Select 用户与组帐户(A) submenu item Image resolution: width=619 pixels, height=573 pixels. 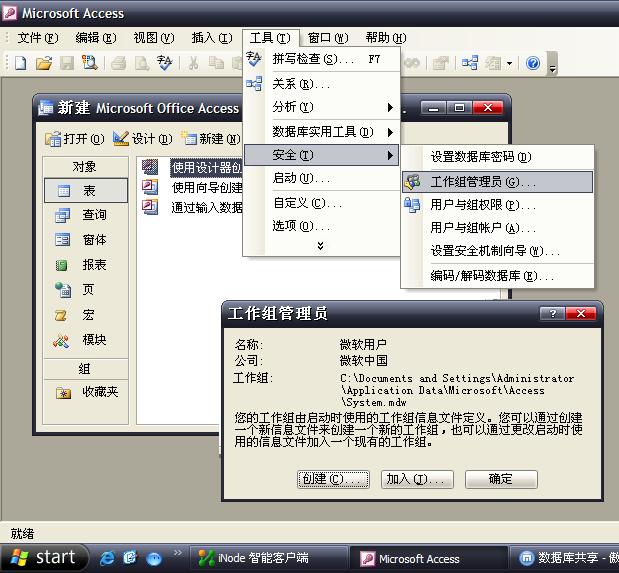point(497,228)
